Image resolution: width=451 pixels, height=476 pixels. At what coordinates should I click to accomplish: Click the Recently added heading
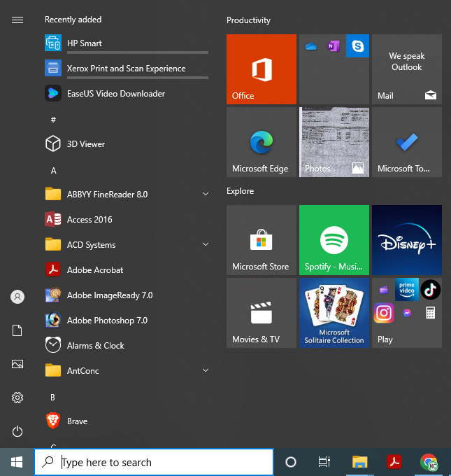[x=73, y=20]
